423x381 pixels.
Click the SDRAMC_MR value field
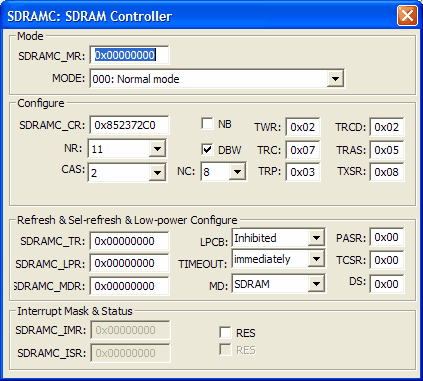point(129,55)
